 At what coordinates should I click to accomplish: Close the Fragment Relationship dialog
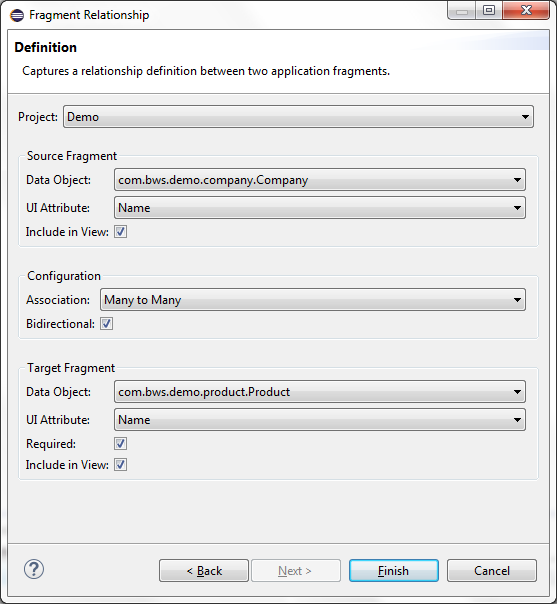point(526,10)
